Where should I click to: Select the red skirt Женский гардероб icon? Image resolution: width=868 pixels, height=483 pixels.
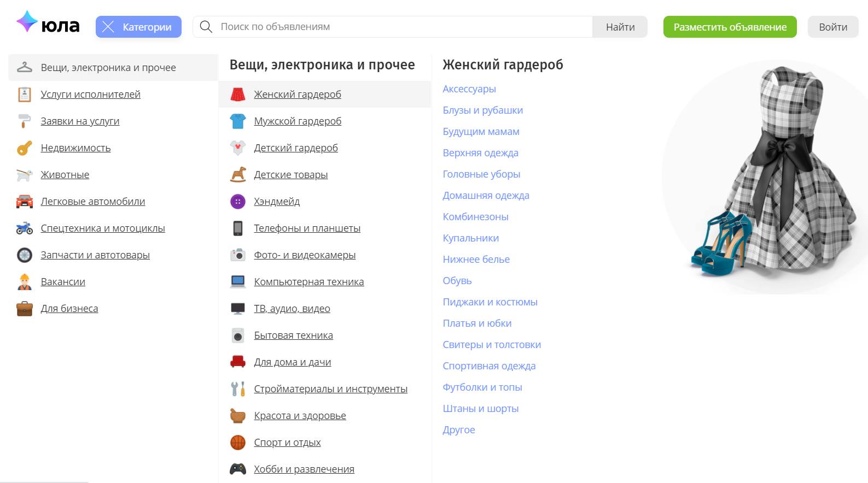pos(237,95)
